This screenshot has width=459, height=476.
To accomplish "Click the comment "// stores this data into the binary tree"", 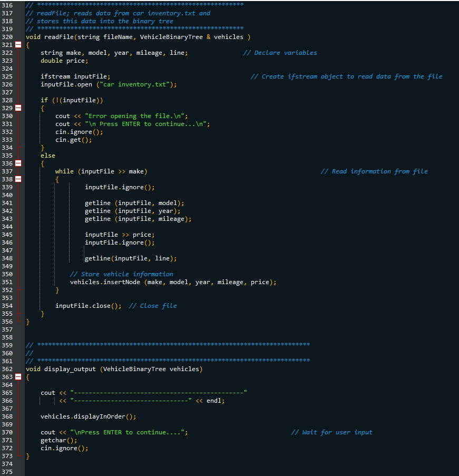I will click(100, 21).
